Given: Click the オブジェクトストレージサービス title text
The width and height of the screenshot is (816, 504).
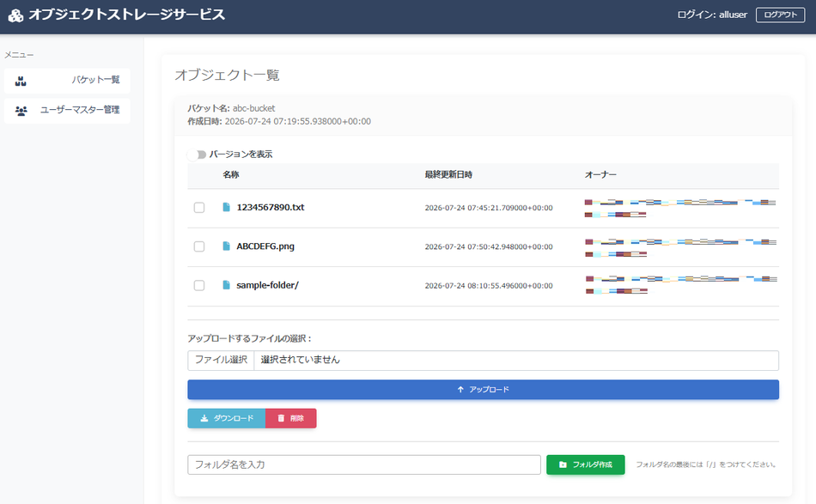Looking at the screenshot, I should click(127, 15).
